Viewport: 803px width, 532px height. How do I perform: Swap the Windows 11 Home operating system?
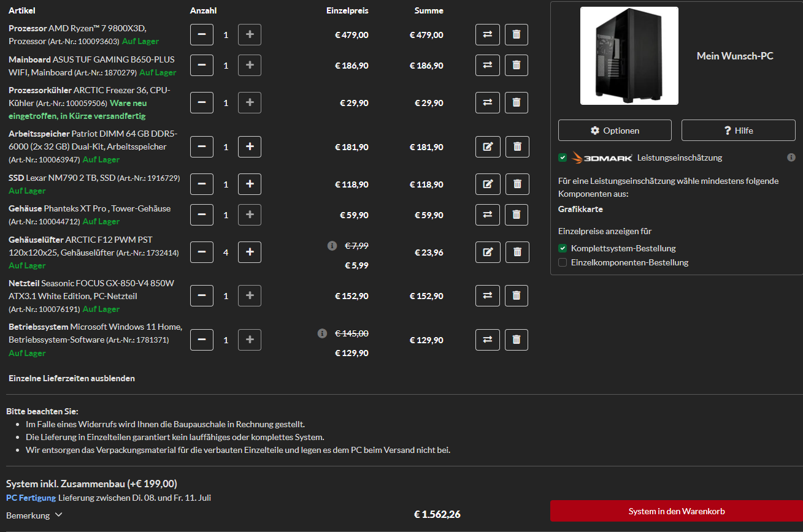pyautogui.click(x=488, y=340)
